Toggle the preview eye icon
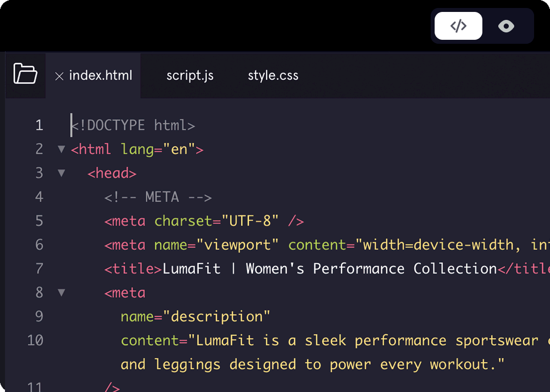This screenshot has height=392, width=550. click(x=506, y=26)
